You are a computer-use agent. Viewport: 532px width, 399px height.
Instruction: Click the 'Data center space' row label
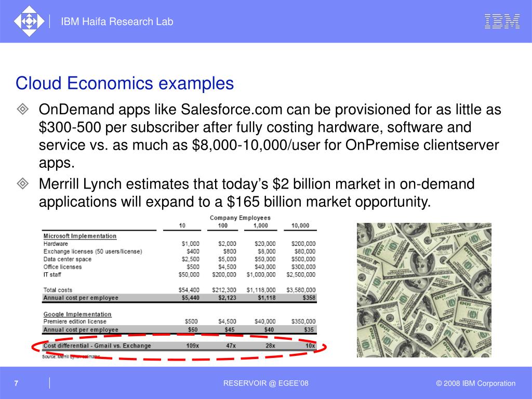pos(67,259)
